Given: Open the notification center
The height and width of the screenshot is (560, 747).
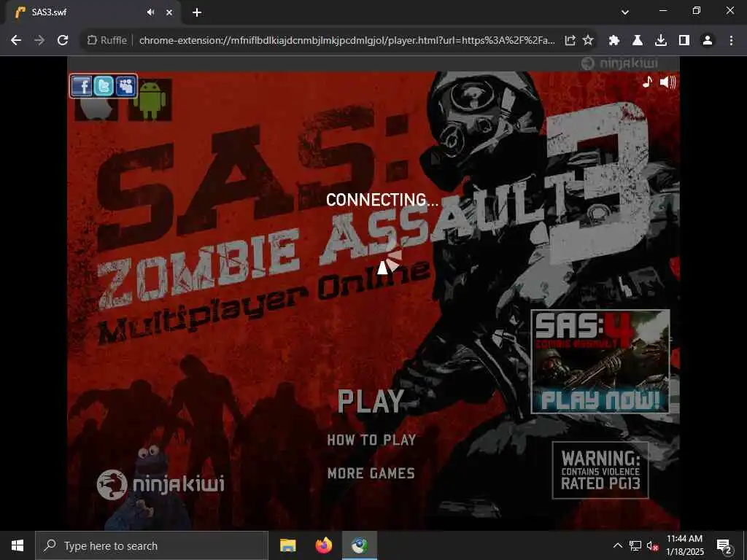Looking at the screenshot, I should coord(724,545).
